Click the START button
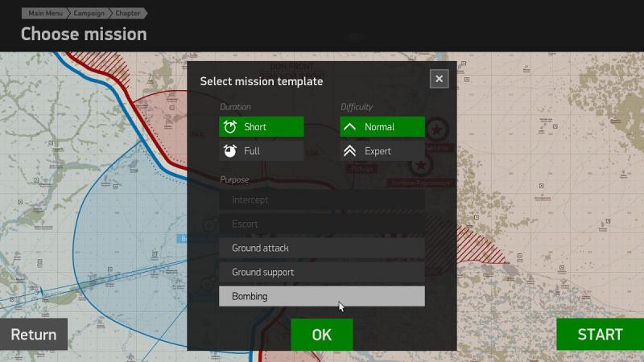Image resolution: width=644 pixels, height=362 pixels. pos(600,335)
